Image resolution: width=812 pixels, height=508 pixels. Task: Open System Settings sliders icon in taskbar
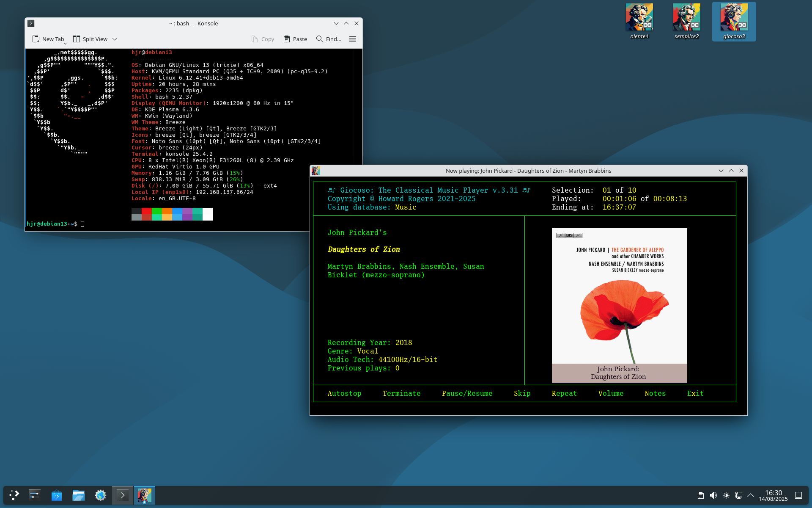coord(35,495)
